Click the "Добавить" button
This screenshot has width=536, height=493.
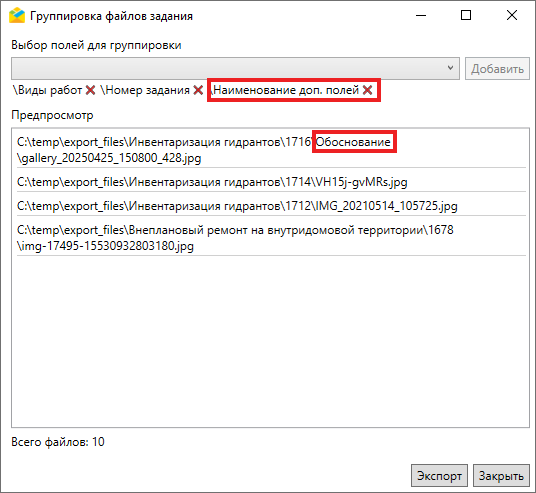coord(497,69)
